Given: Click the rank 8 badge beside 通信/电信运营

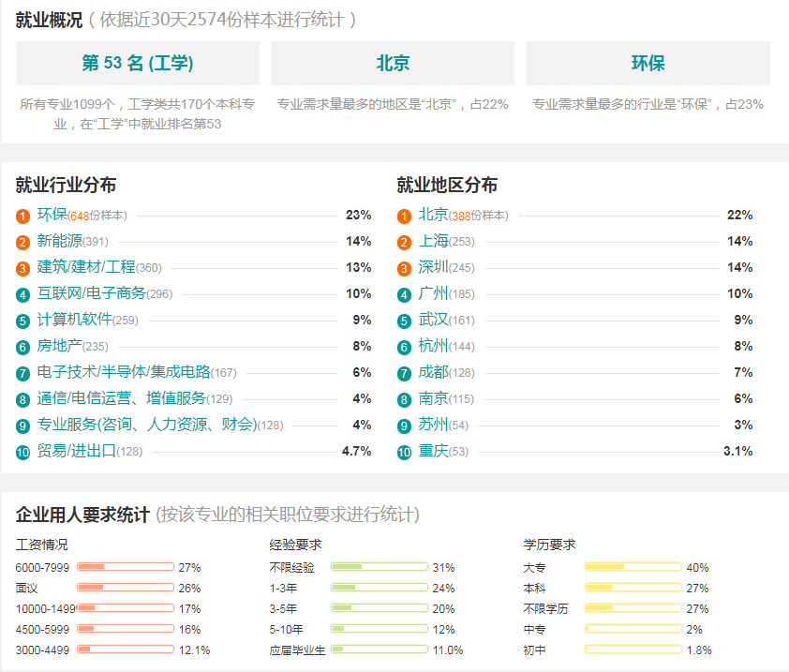Looking at the screenshot, I should 22,400.
